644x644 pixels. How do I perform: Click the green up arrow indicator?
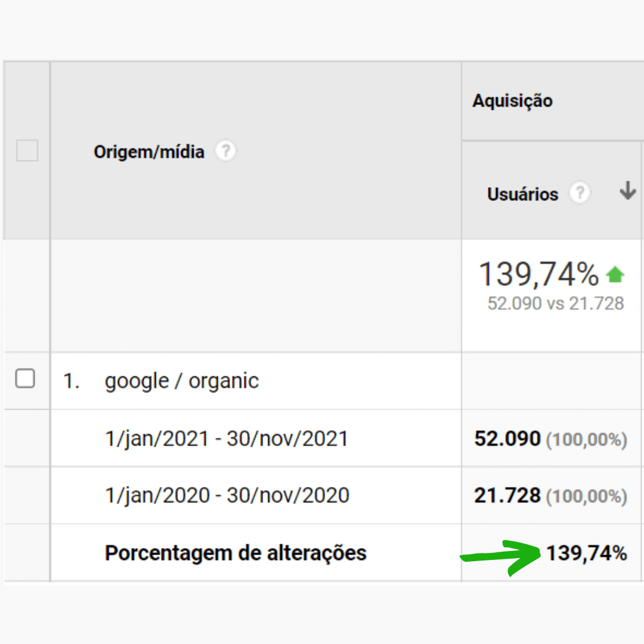click(615, 274)
